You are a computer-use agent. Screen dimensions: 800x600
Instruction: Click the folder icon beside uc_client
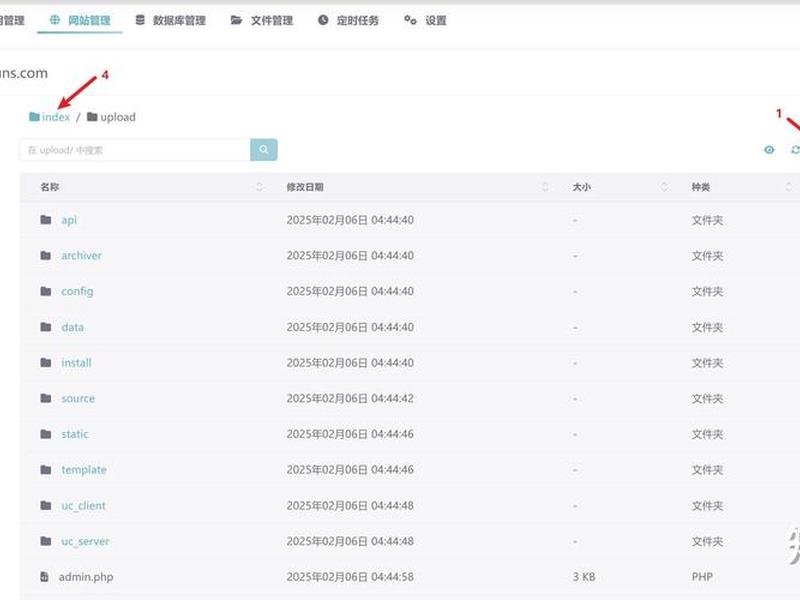click(46, 505)
